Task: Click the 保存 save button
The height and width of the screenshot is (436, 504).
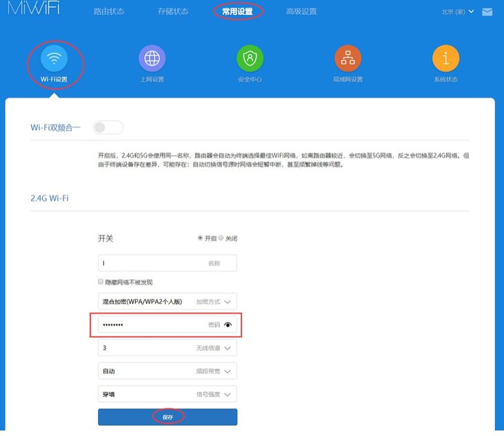Action: 168,417
